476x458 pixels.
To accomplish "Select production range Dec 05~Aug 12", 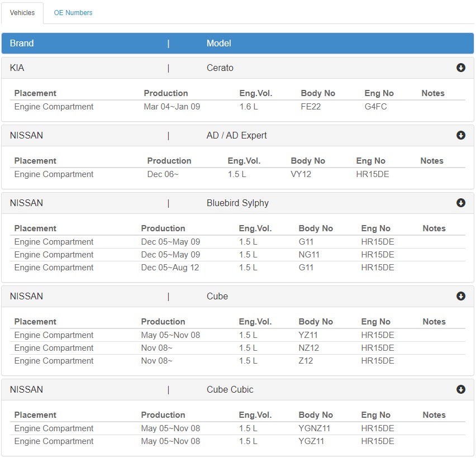I will 170,268.
